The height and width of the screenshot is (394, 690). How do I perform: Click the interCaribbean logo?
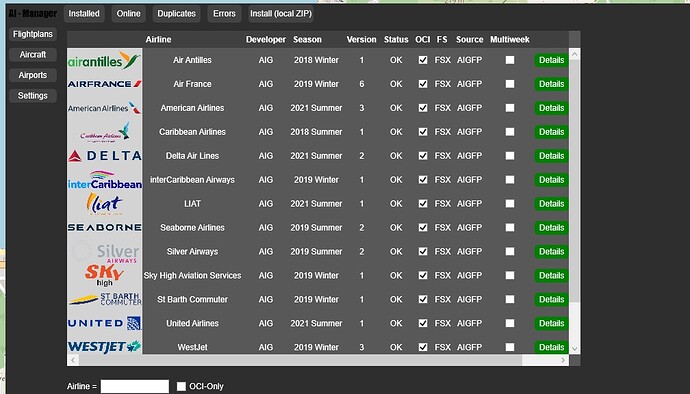click(x=104, y=180)
